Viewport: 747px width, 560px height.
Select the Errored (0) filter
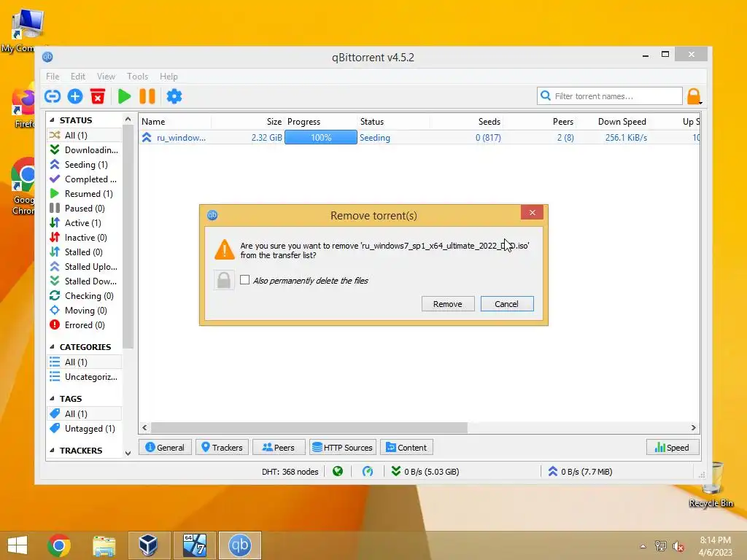[x=85, y=324]
